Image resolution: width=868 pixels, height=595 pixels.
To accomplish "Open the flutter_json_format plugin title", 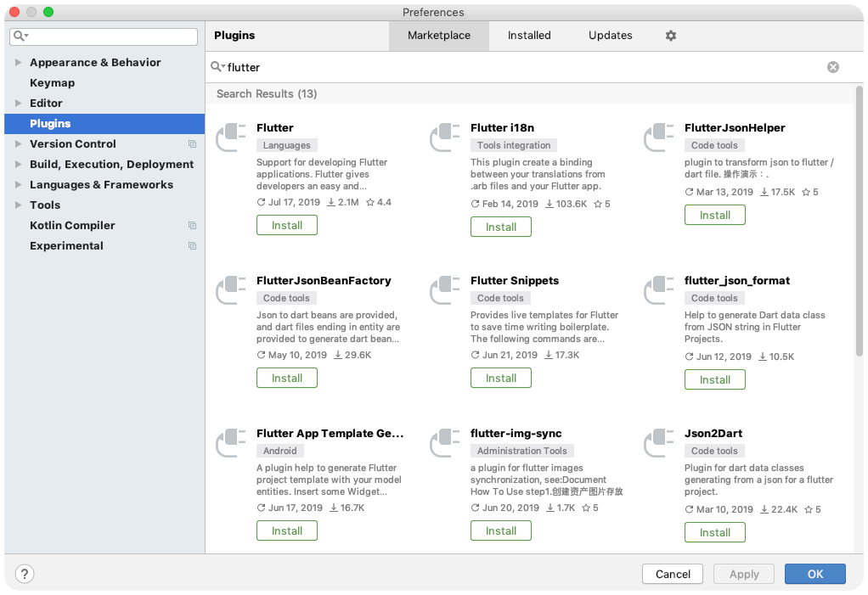I will point(737,280).
